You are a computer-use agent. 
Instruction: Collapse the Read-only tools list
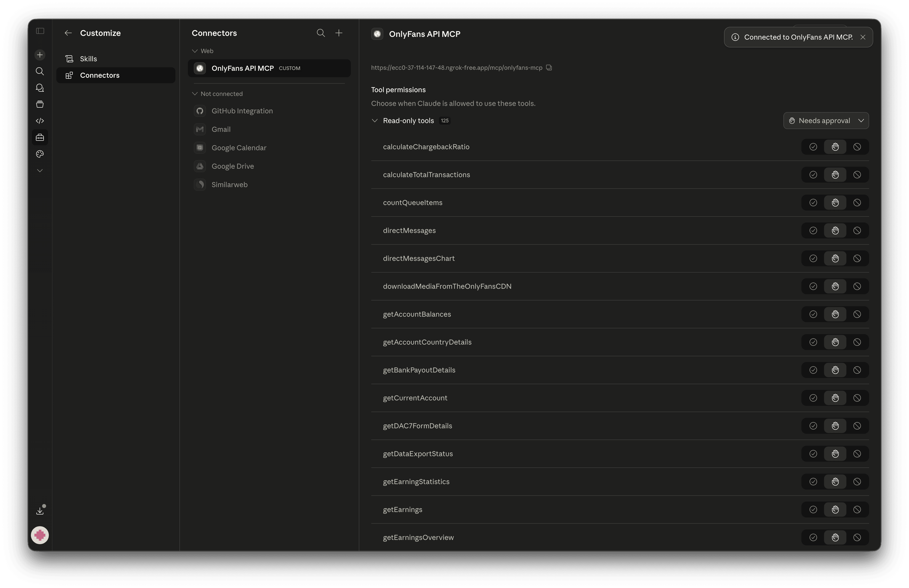point(375,121)
